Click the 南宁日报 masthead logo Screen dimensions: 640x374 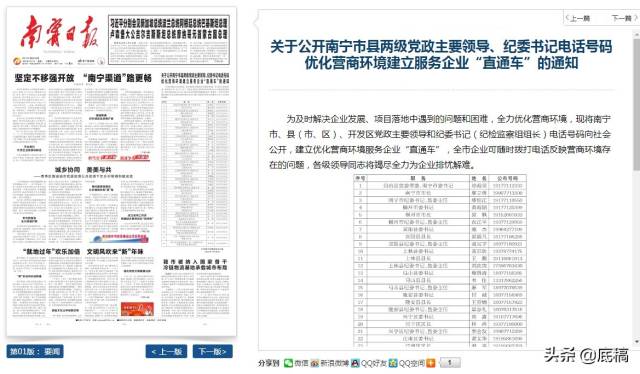(x=59, y=33)
